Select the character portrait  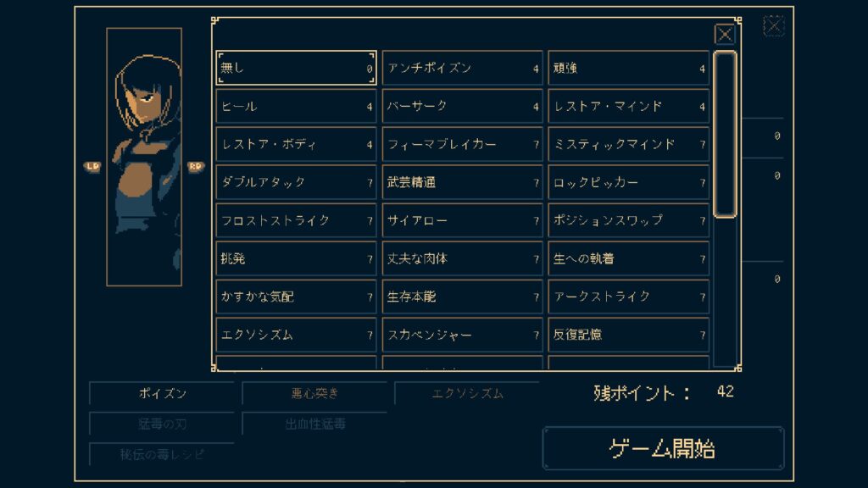pyautogui.click(x=144, y=157)
